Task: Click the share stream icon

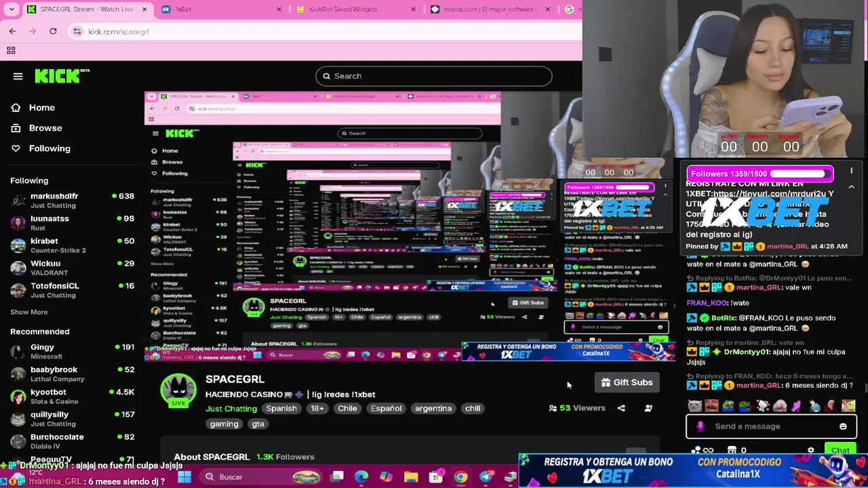Action: 621,408
